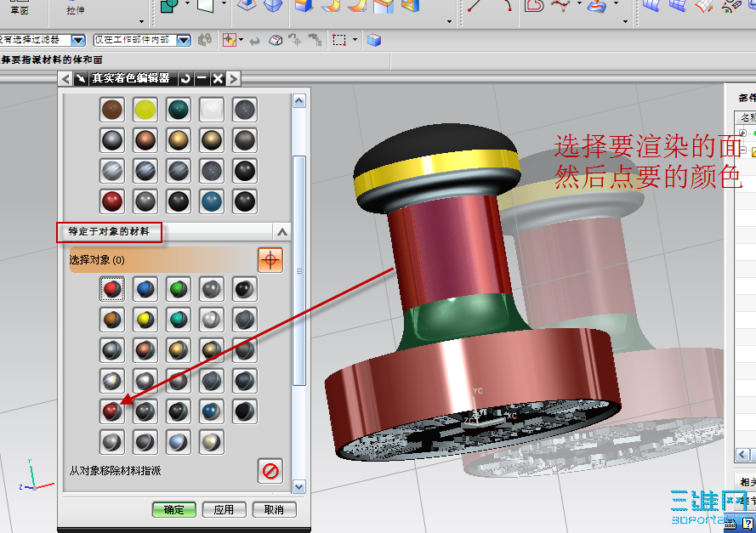Open the studio spline dropdown arrow
The width and height of the screenshot is (756, 533).
click(x=579, y=4)
